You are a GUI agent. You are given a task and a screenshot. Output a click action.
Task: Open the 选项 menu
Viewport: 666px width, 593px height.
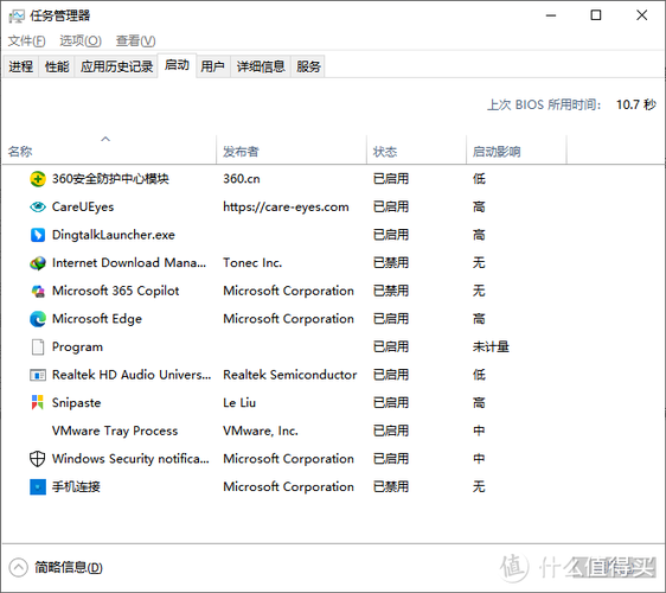[80, 41]
